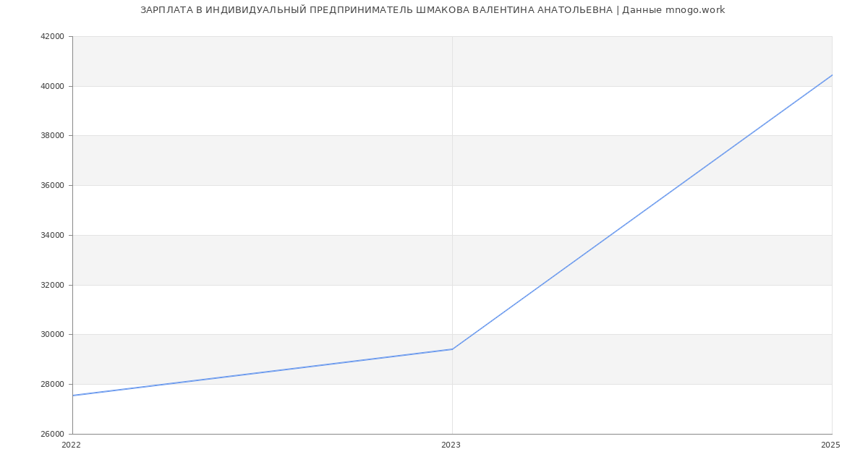
Task: Click the 2022 x-axis label
Action: tap(72, 445)
